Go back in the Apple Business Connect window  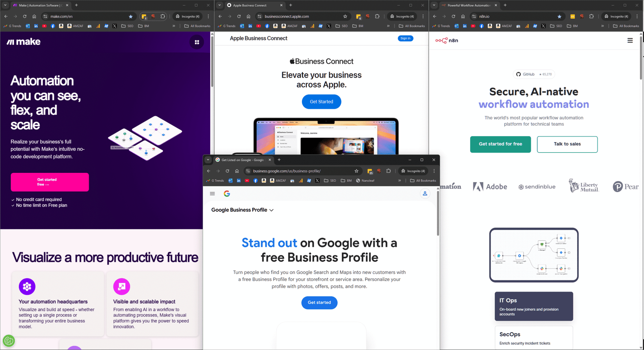click(x=220, y=17)
